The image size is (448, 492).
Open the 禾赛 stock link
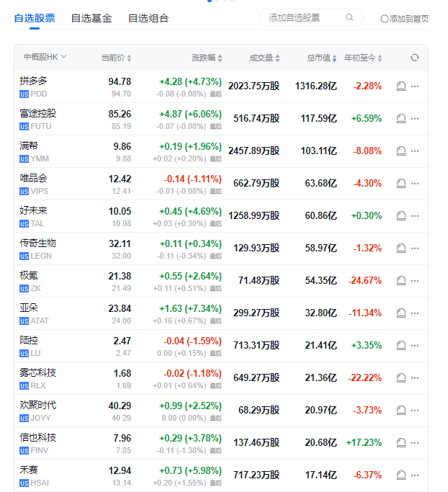pyautogui.click(x=29, y=470)
